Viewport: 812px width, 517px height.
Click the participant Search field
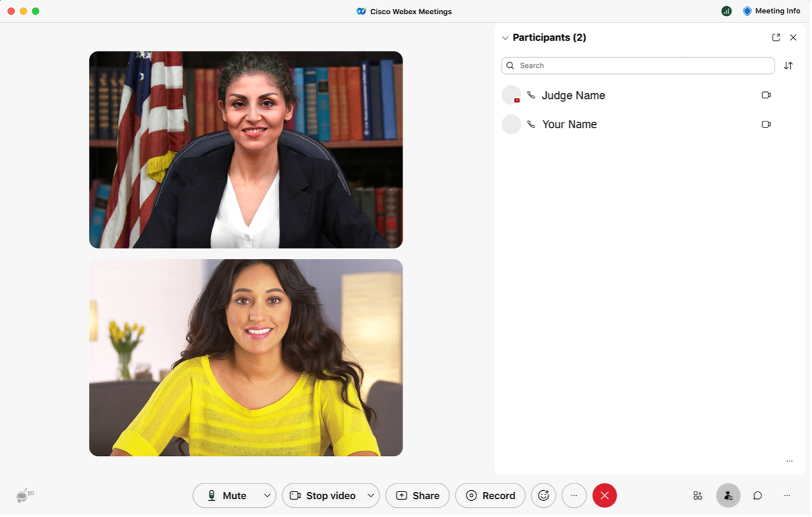click(638, 65)
